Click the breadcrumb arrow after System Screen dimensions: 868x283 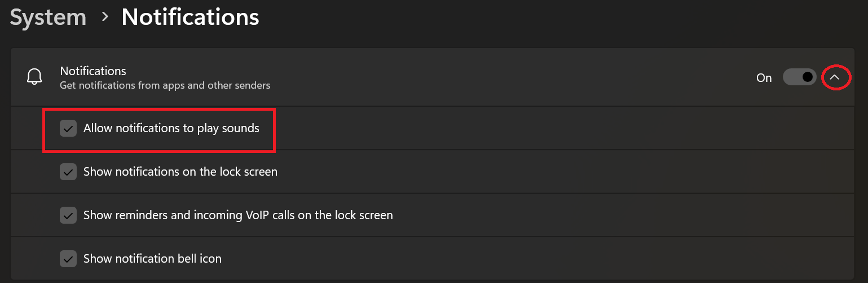click(x=104, y=17)
